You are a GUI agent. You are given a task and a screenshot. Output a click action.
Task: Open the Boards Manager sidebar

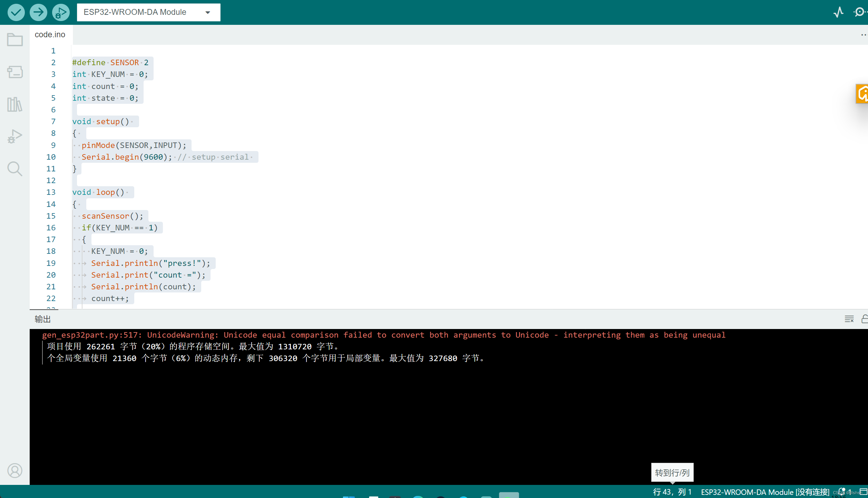pyautogui.click(x=15, y=72)
